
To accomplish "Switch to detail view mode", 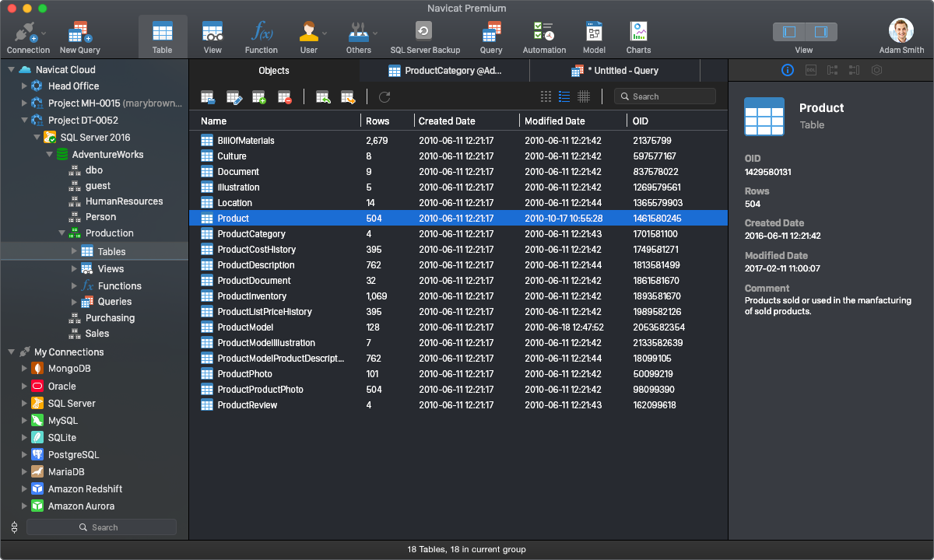I will [x=584, y=96].
